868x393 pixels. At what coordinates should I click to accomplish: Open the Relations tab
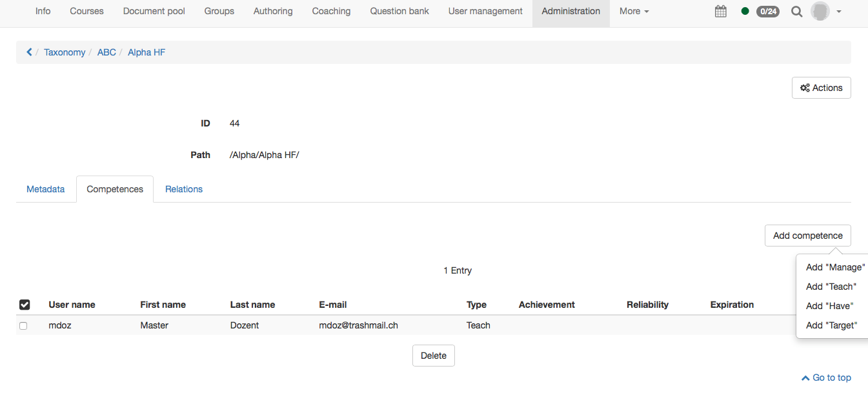183,188
